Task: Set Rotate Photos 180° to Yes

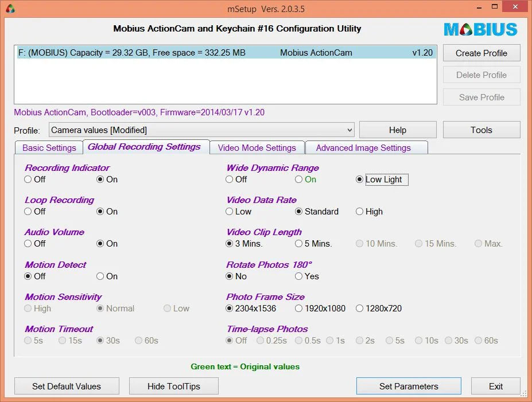Action: (x=307, y=276)
